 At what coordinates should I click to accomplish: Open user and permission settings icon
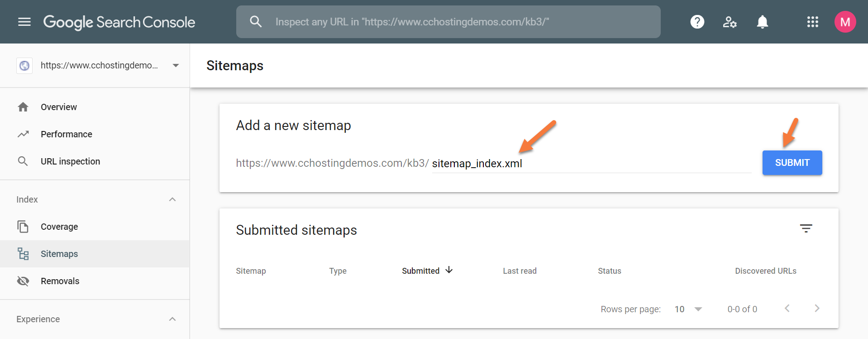730,22
